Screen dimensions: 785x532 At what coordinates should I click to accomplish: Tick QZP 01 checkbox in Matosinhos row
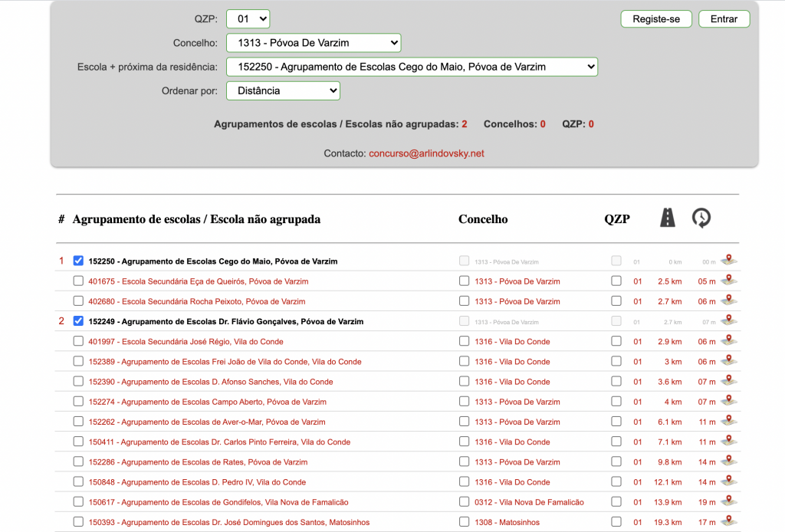pos(616,522)
